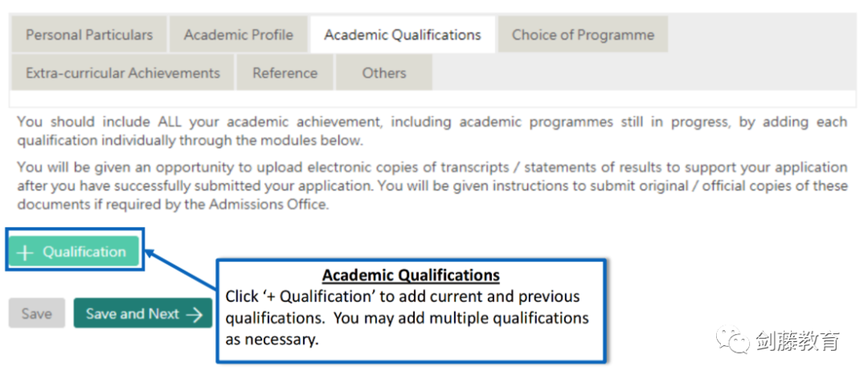Click the blue arrowhead pointing at Qualification
Screen dimensions: 868x379
[152, 254]
